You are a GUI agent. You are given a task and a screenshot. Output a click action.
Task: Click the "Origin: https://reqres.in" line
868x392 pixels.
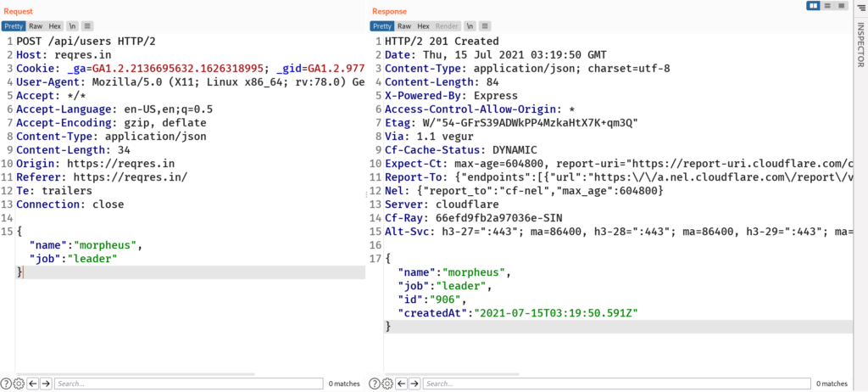pyautogui.click(x=96, y=164)
